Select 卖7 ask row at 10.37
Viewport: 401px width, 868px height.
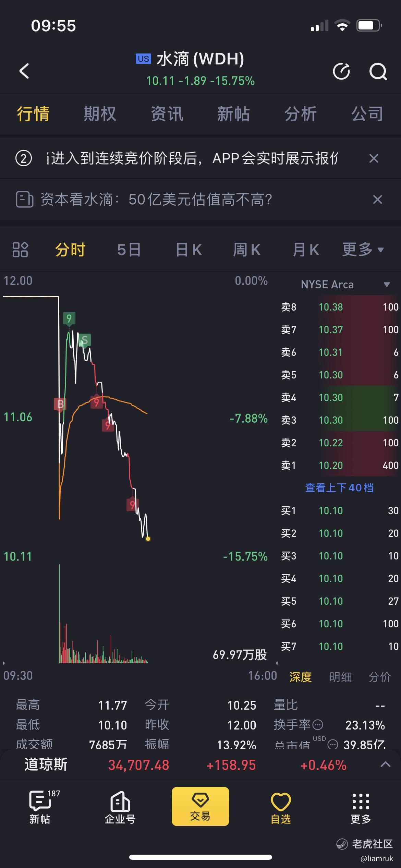[x=340, y=329]
